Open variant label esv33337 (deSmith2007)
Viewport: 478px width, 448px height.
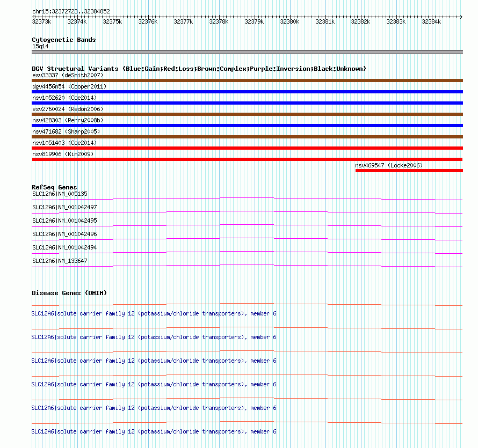[x=68, y=75]
